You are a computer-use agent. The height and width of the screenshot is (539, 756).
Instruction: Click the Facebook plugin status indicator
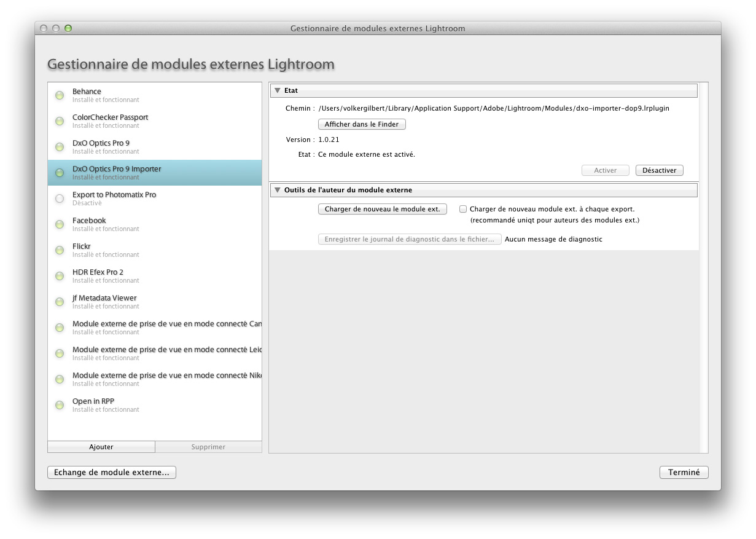click(60, 224)
